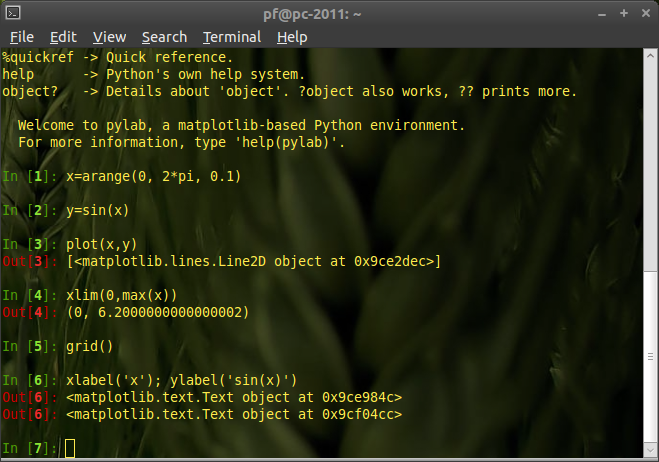Click the Text object at 0x9cf04cc output

coord(234,414)
